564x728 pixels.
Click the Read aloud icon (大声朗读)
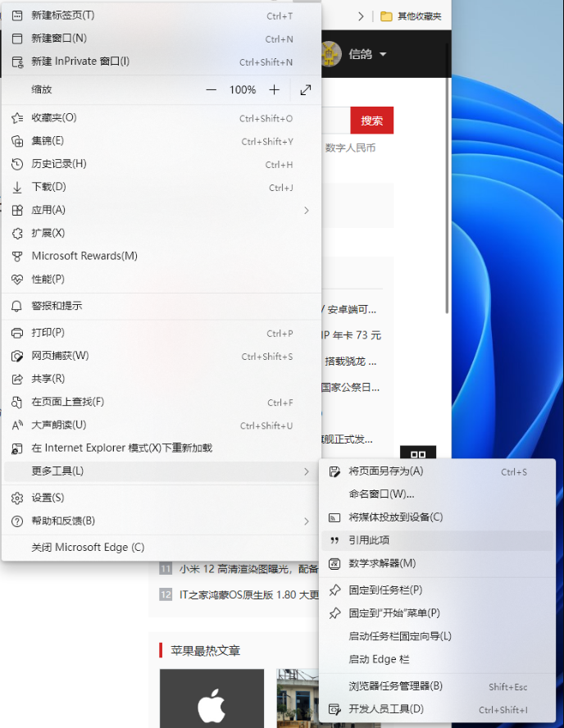coord(17,425)
